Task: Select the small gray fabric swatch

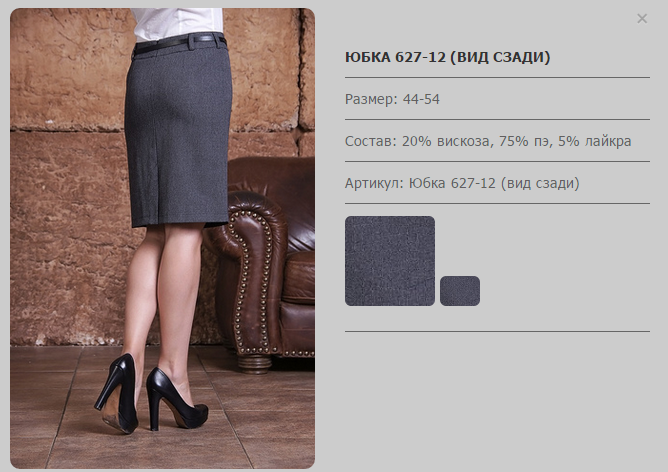Action: (x=460, y=291)
